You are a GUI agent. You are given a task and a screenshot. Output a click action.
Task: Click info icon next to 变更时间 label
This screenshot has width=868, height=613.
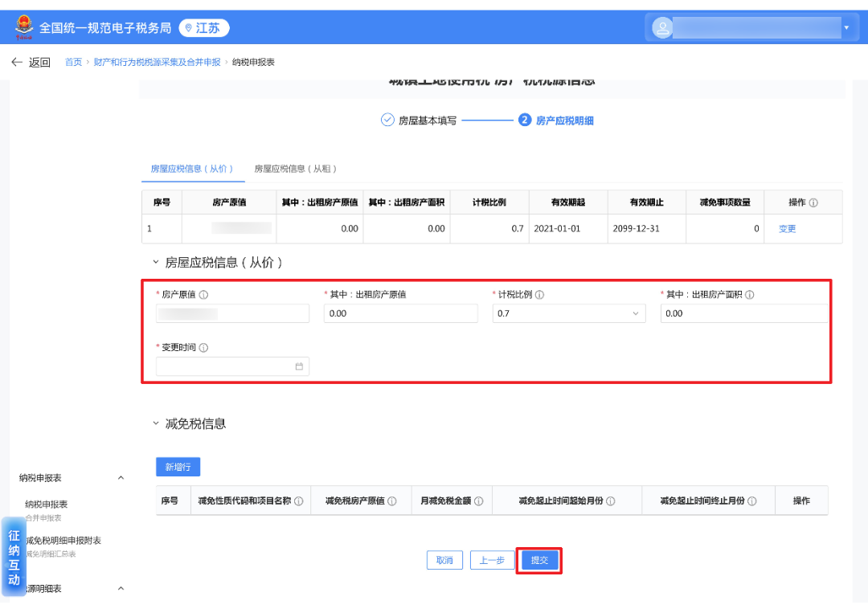[x=203, y=347]
